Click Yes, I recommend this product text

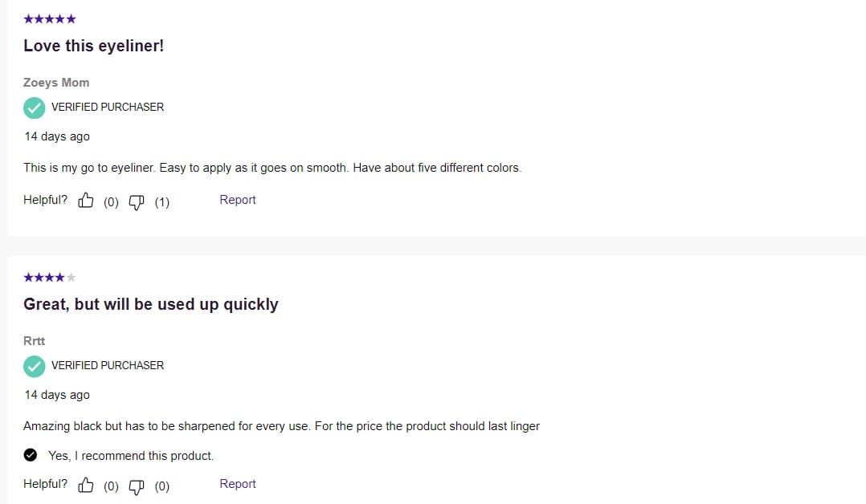coord(131,455)
